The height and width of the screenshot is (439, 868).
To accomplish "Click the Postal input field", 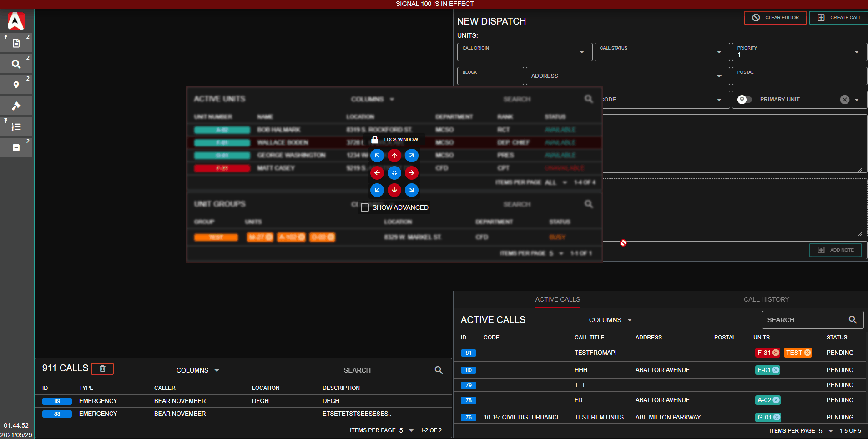I will [799, 76].
